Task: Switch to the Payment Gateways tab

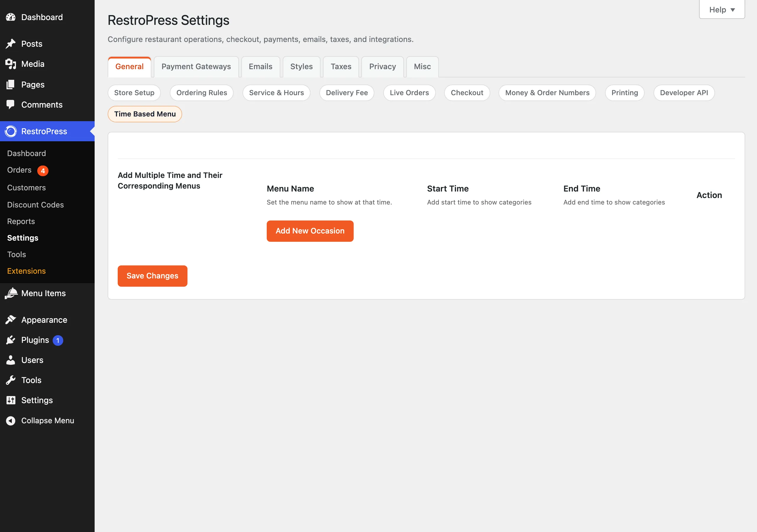Action: 196,66
